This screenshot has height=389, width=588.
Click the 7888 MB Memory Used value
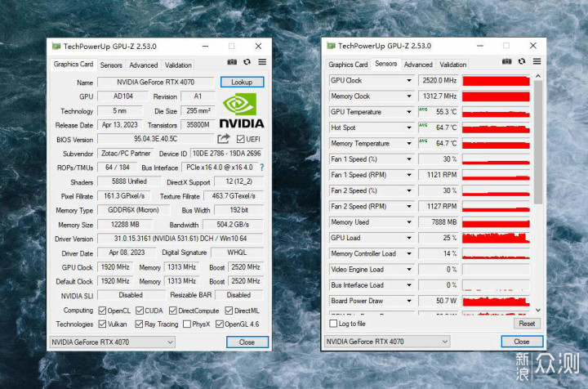[x=439, y=222]
